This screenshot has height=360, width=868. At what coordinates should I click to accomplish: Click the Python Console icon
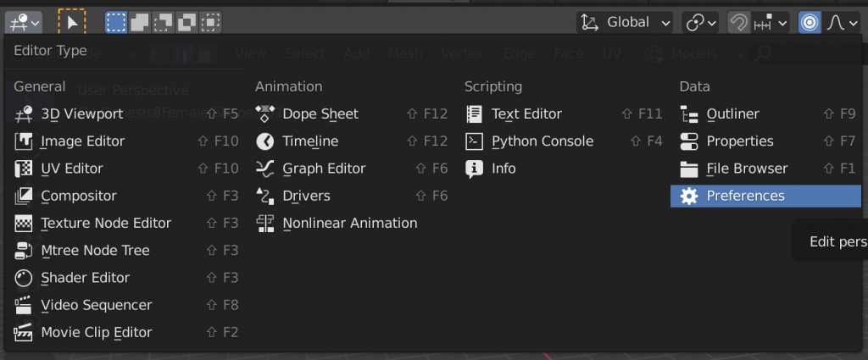pyautogui.click(x=475, y=141)
